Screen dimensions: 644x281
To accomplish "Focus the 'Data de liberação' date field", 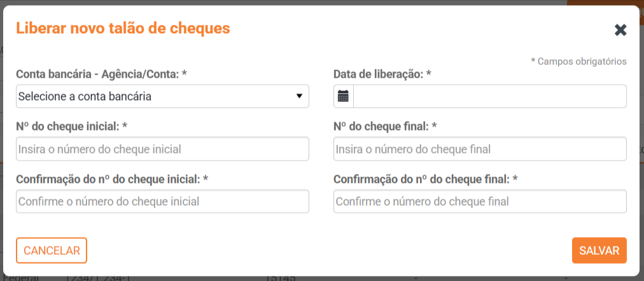I will (489, 96).
